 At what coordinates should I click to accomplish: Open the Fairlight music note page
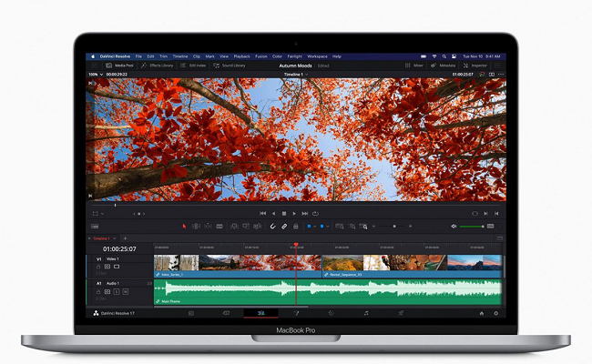366,313
